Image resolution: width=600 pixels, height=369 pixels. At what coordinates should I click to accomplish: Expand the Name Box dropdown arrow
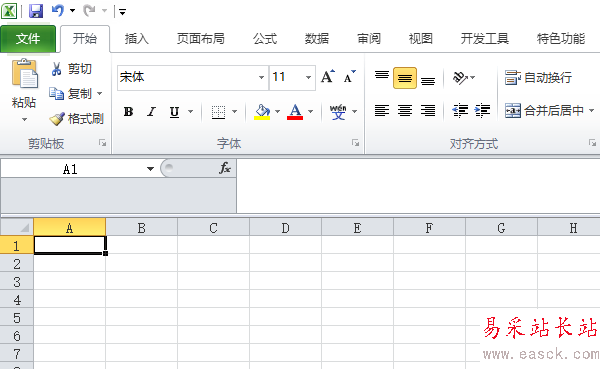coord(150,169)
